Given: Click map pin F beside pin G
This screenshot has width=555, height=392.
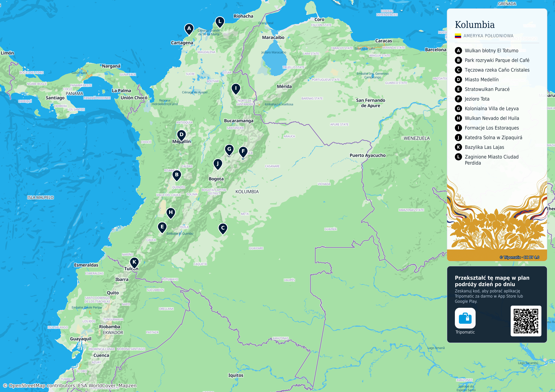Looking at the screenshot, I should click(x=243, y=152).
